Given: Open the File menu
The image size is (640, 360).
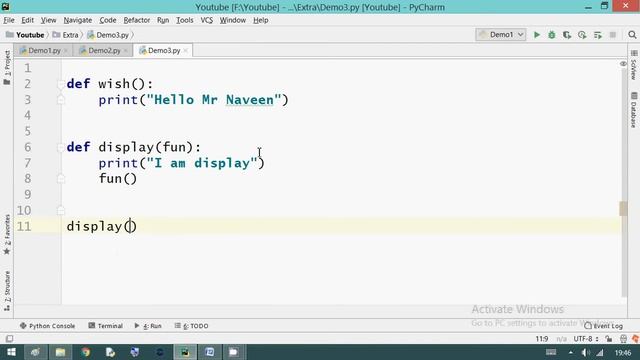Looking at the screenshot, I should pos(9,20).
